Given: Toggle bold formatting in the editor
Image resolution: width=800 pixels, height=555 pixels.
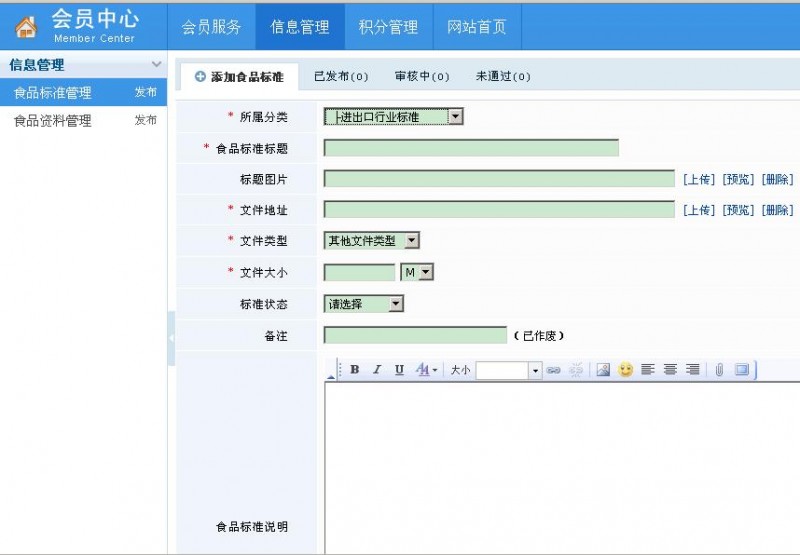Looking at the screenshot, I should [355, 370].
